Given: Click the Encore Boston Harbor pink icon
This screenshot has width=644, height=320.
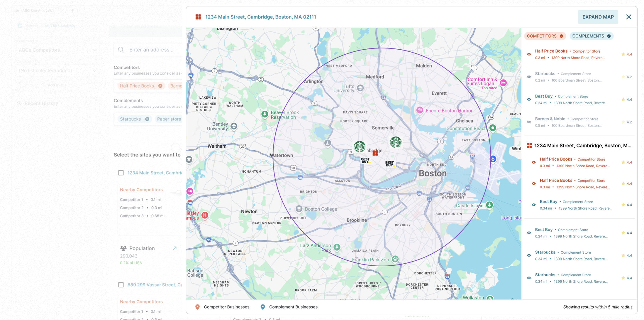Looking at the screenshot, I should pyautogui.click(x=420, y=110).
